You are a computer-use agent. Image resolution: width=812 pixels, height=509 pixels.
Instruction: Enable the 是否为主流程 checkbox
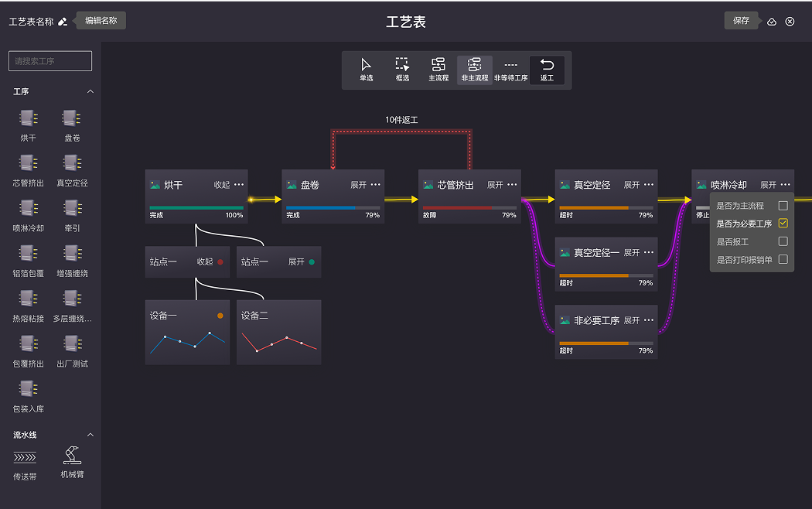(783, 206)
